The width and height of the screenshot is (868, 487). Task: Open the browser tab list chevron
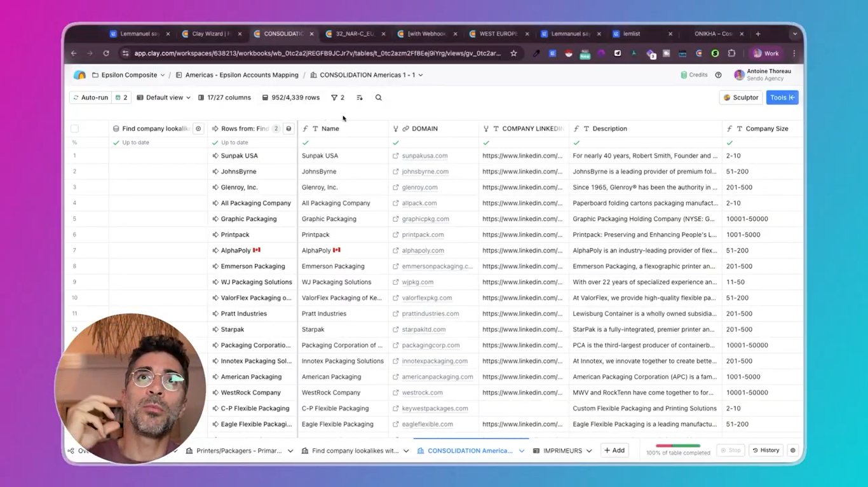(x=794, y=34)
